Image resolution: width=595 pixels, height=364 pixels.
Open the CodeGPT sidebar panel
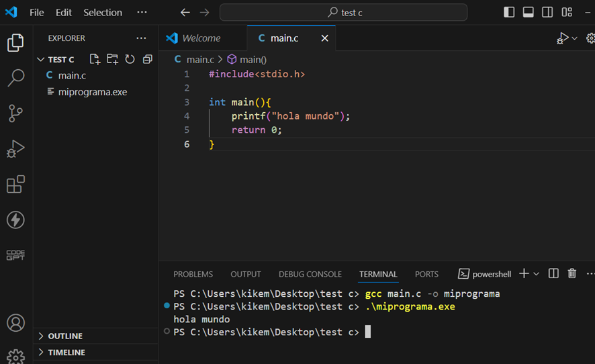click(x=15, y=255)
